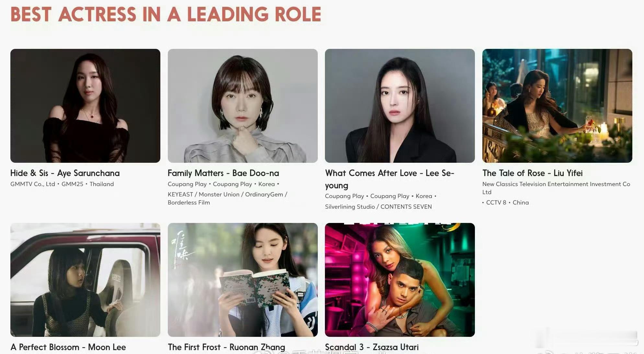This screenshot has width=644, height=354.
Task: Open The Tale of Rose photo
Action: (x=557, y=106)
